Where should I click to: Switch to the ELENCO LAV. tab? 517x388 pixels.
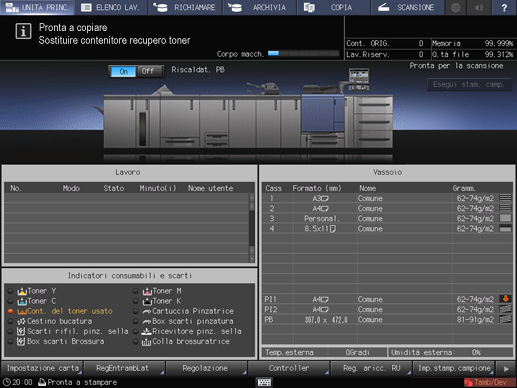111,7
